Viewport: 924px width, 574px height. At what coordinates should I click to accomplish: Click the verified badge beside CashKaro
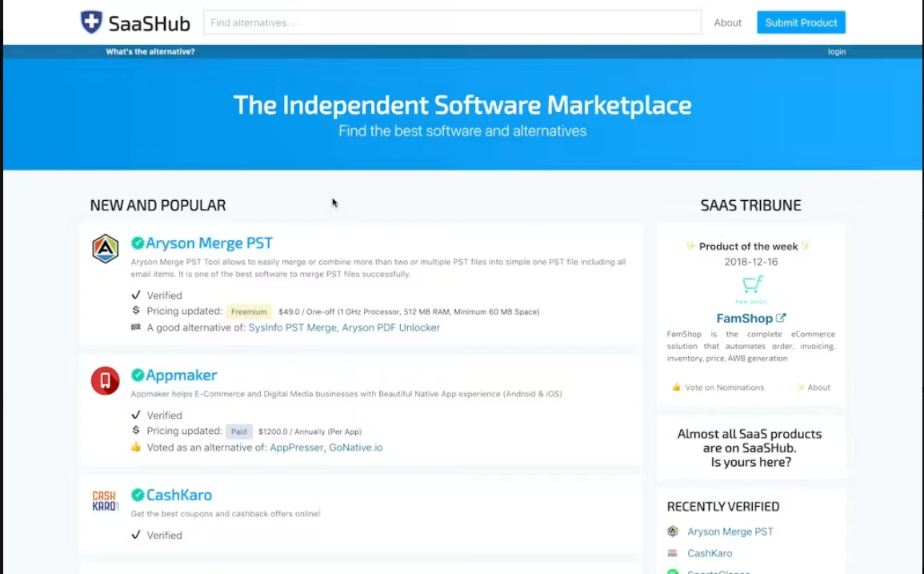point(138,495)
